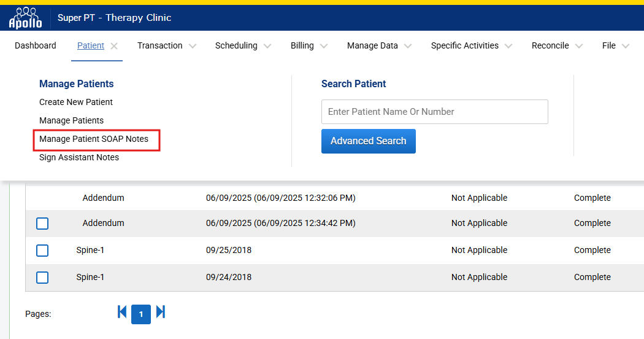This screenshot has width=644, height=339.
Task: Click date 06/09/2025 12:34:42 PM cell
Action: (280, 223)
